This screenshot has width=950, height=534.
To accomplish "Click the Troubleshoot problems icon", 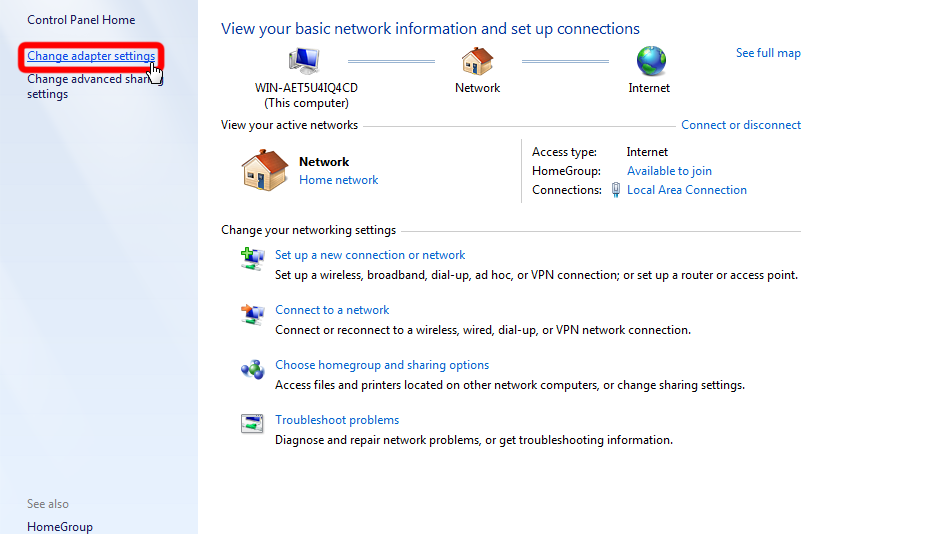I will [x=252, y=423].
